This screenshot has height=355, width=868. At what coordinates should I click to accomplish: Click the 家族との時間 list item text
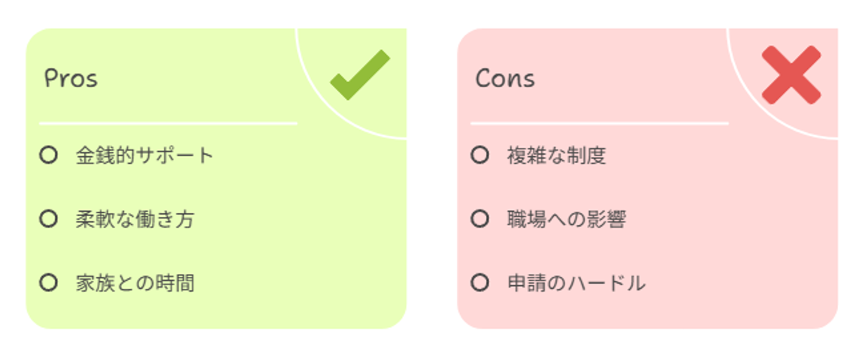click(135, 284)
